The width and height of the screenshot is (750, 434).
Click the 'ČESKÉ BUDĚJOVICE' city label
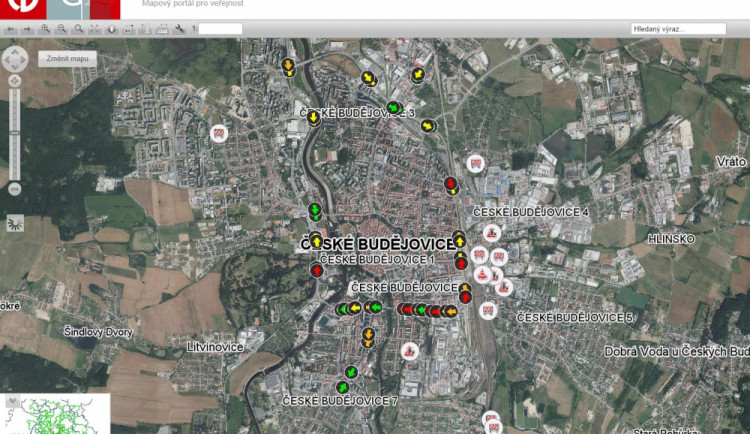[x=378, y=244]
